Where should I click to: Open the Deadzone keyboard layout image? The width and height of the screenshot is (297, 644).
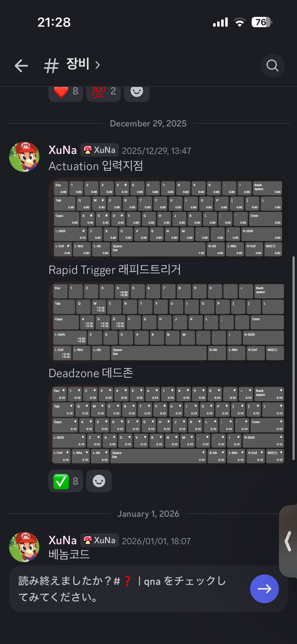pos(168,425)
